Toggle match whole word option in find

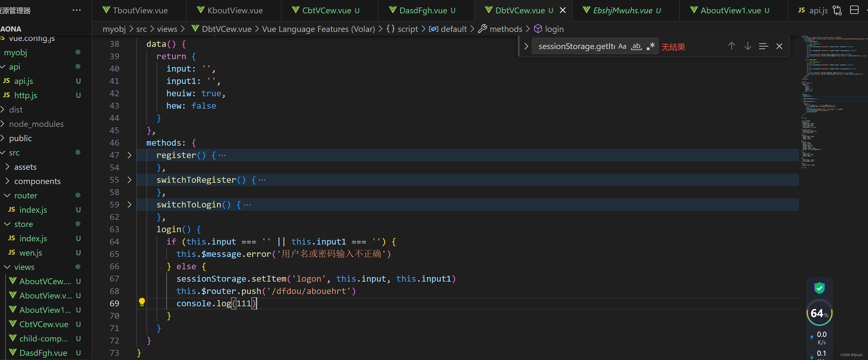[636, 46]
